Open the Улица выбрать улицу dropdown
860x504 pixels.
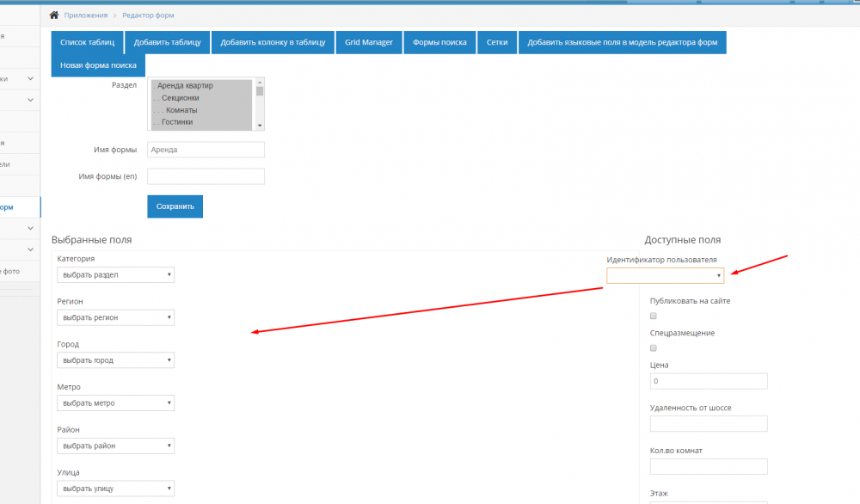[116, 489]
